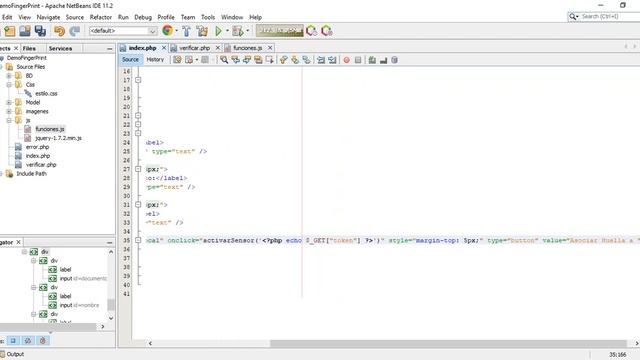Screen dimensions: 640x360
Task: Run the project with the green arrow
Action: pos(218,31)
